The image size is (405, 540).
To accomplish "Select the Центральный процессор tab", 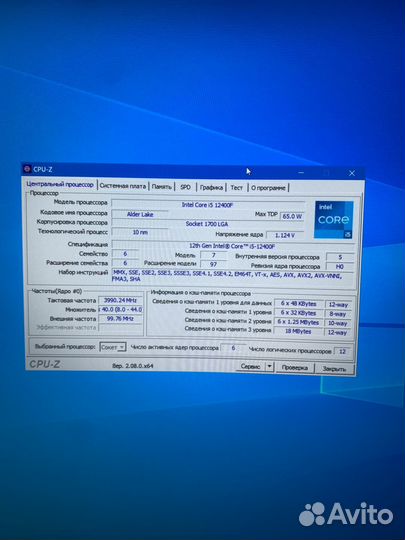I will [x=60, y=184].
